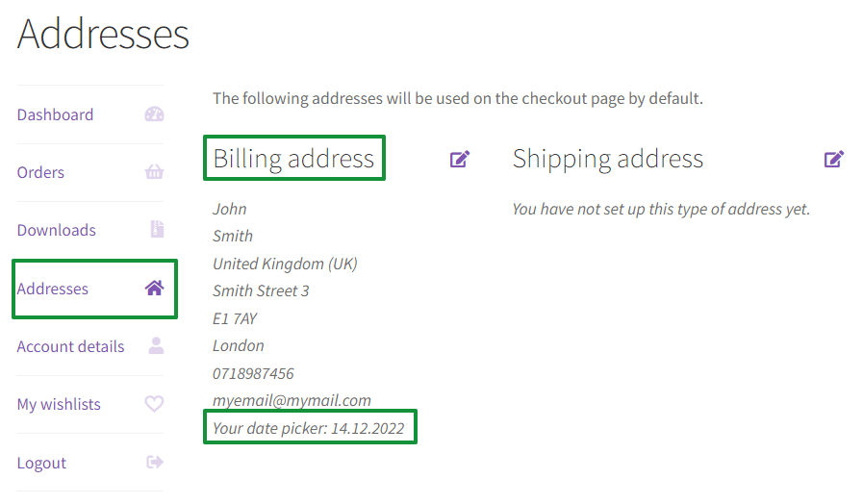The image size is (863, 504).
Task: Click the My wishlists heart icon
Action: 154,404
